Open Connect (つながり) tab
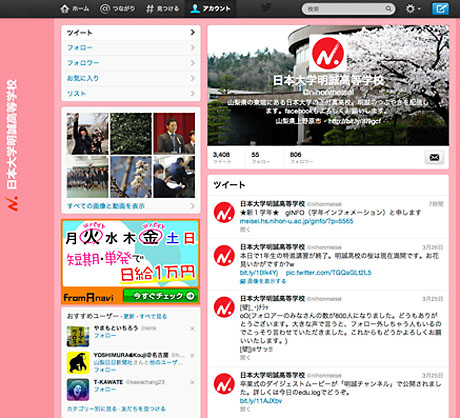The height and width of the screenshot is (418, 460). [117, 9]
